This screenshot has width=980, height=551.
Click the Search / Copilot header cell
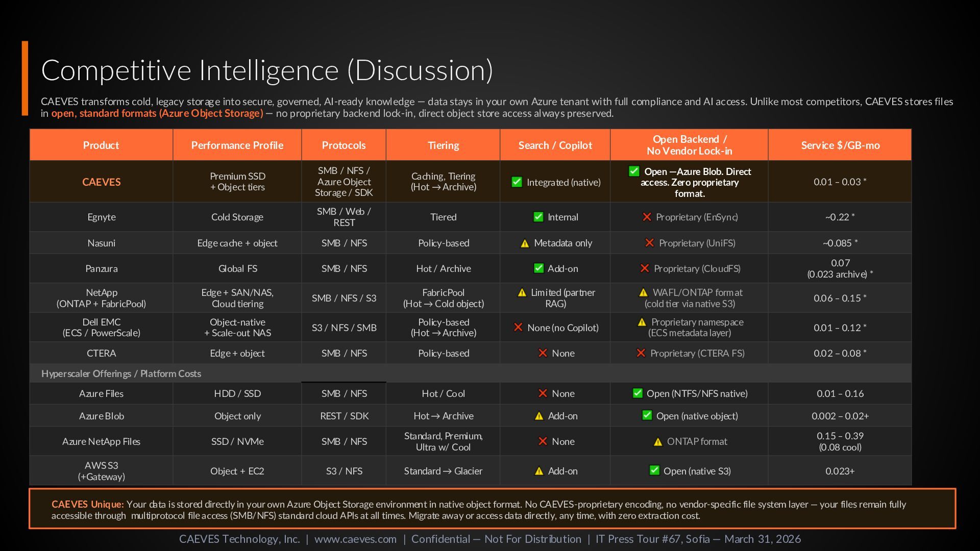[x=555, y=145]
